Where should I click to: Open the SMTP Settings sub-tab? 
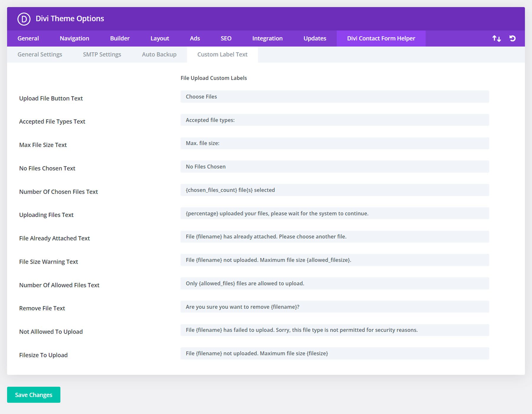point(102,54)
